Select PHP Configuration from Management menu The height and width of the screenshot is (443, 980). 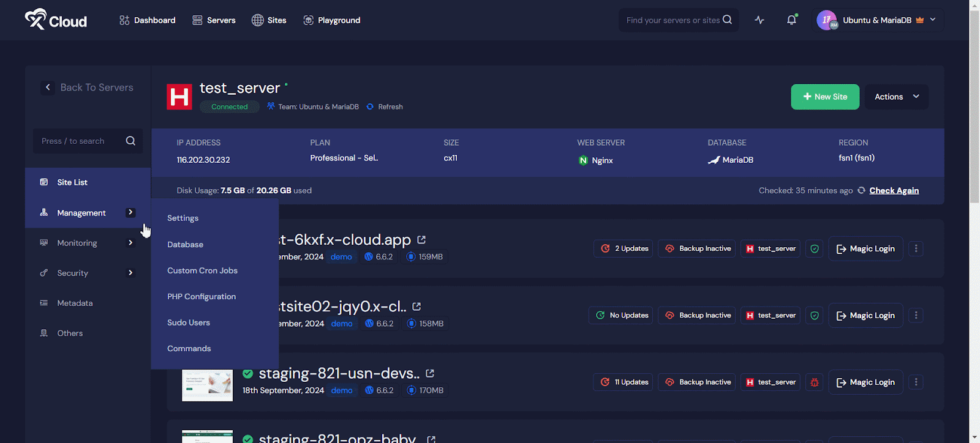[x=202, y=297]
